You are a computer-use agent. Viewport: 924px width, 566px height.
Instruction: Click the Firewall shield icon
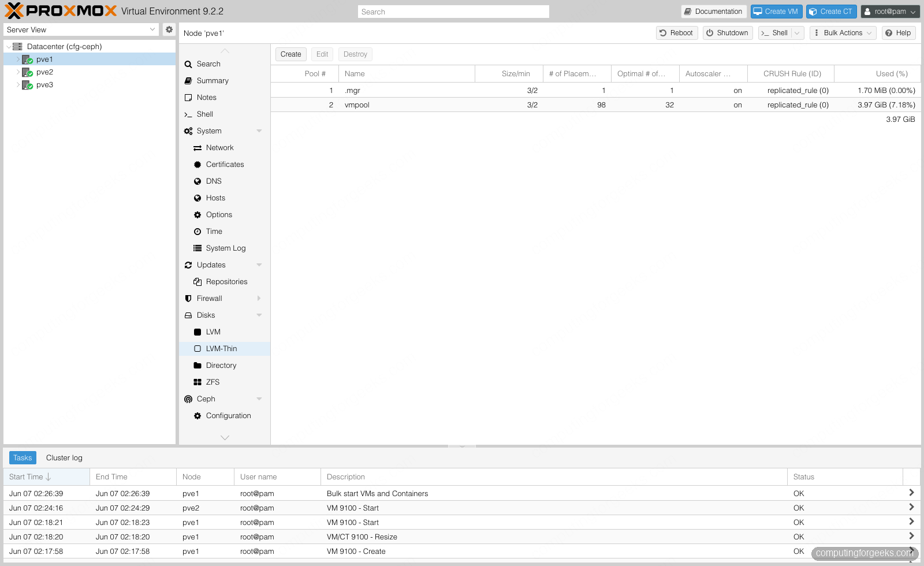tap(188, 299)
